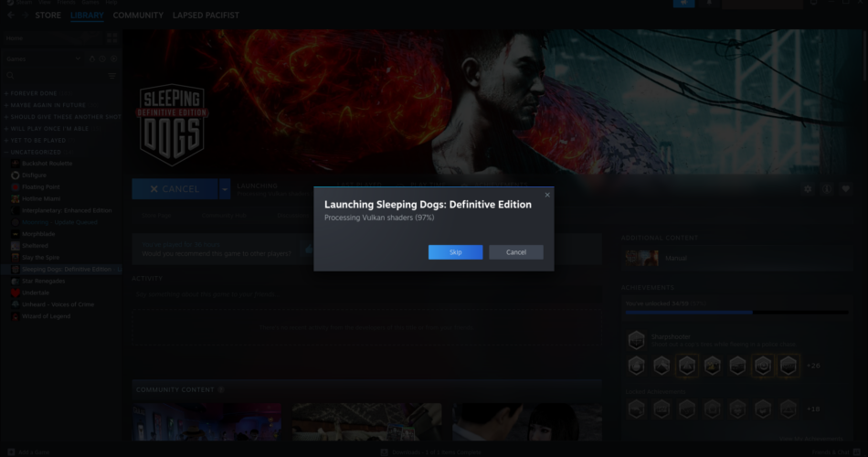Click the Skip button in launch dialog

(x=455, y=252)
